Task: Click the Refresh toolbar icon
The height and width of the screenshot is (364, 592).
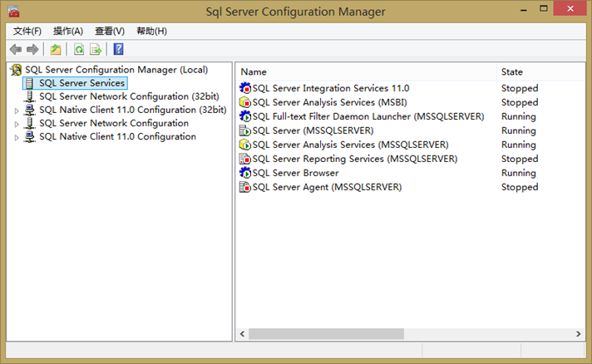Action: [79, 50]
